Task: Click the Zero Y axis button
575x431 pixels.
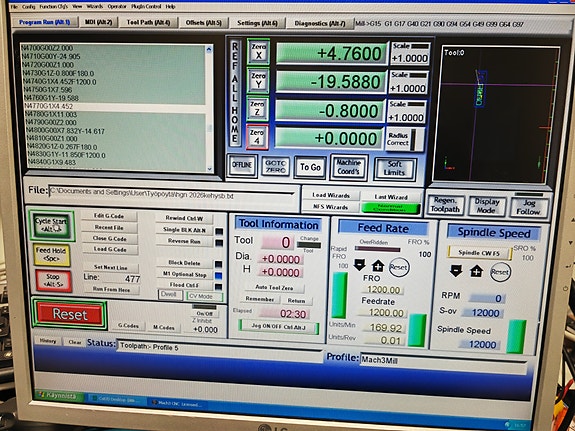Action: [258, 80]
